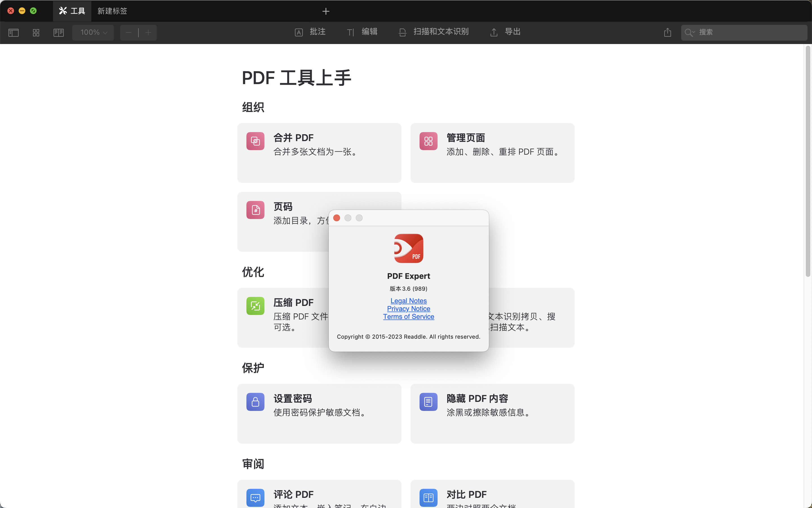Click the 设置密码 lock icon
Viewport: 812px width, 508px height.
pos(255,402)
